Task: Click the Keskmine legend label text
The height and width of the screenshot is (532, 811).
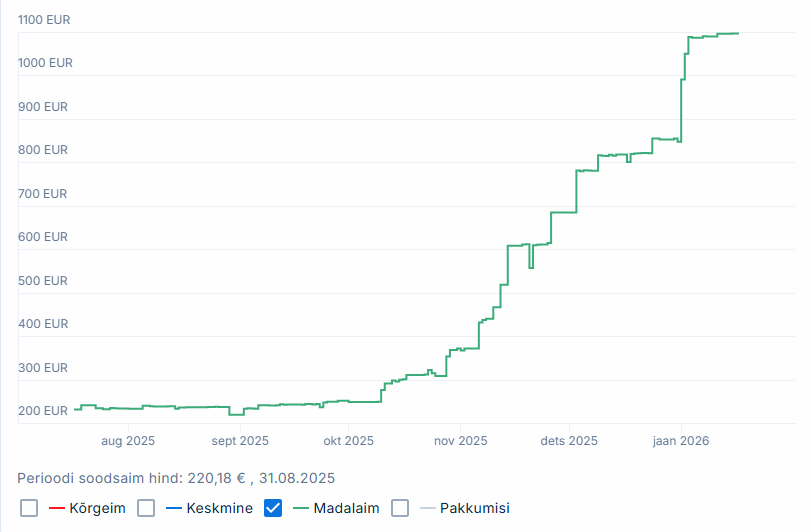Action: (x=220, y=508)
